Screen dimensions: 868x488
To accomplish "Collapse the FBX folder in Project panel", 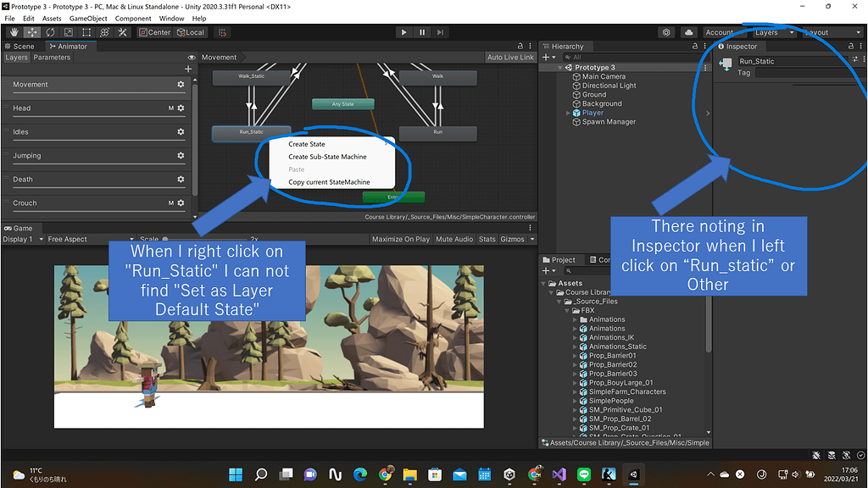I will click(x=566, y=310).
